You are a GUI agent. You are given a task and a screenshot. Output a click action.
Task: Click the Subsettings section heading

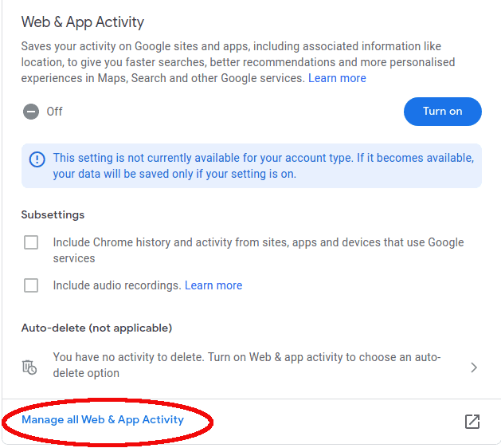point(53,214)
